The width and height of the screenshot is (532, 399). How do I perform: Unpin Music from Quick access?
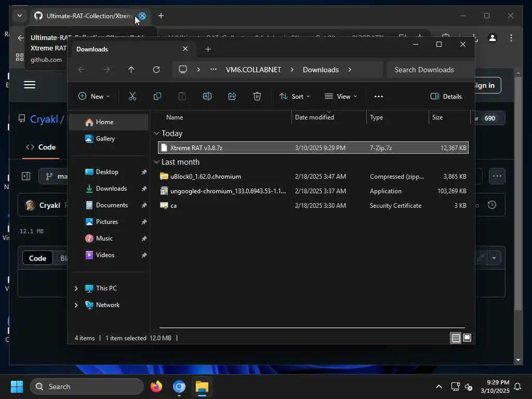[x=144, y=238]
